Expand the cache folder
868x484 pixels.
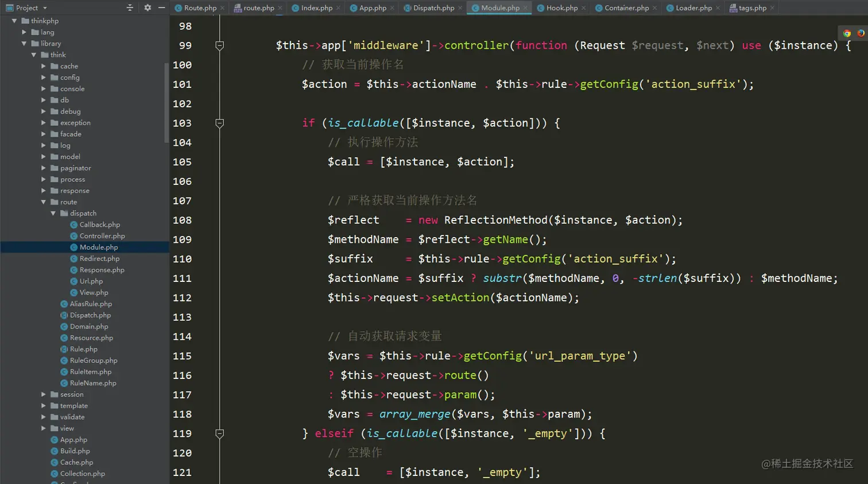[x=44, y=66]
